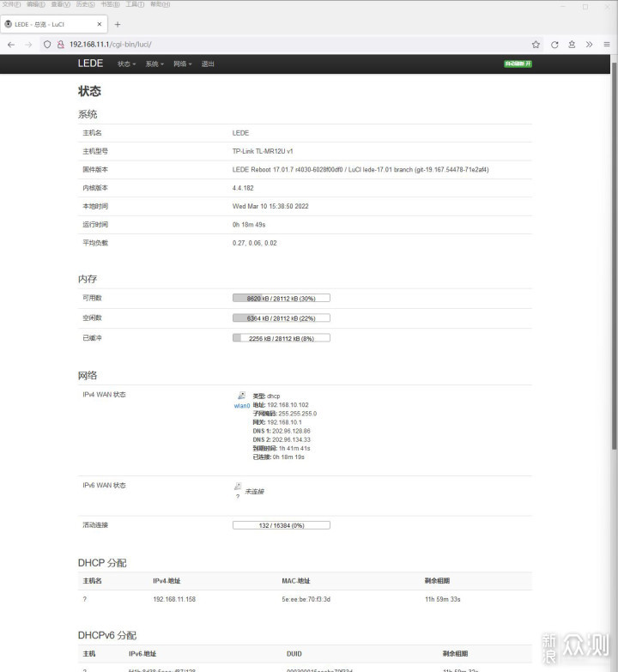Click the 活动连接 132 / 16384 progress bar

tap(282, 525)
